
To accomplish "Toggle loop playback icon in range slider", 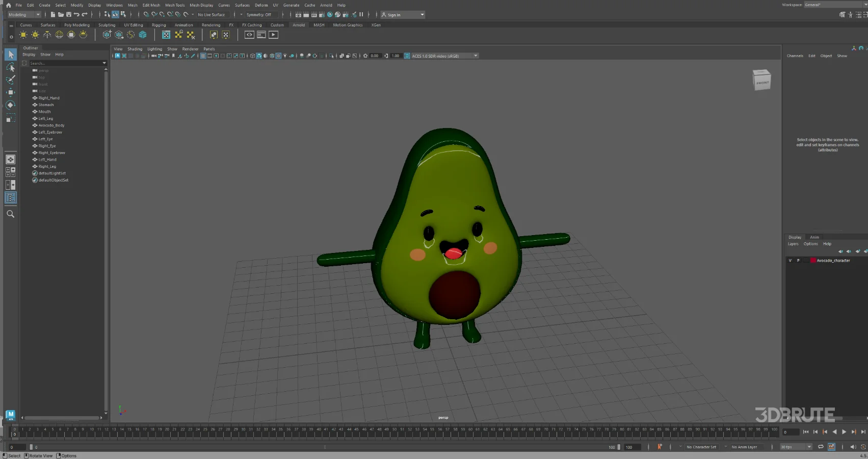I will [821, 447].
